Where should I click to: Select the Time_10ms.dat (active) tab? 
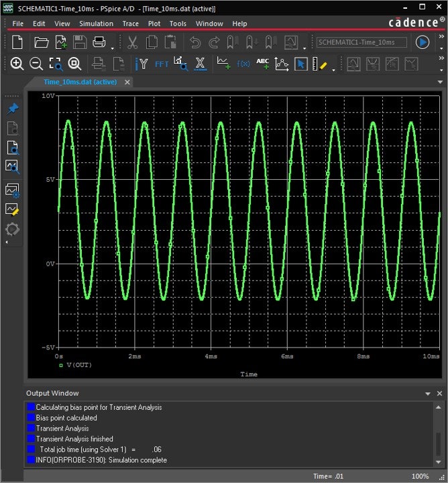pos(80,82)
